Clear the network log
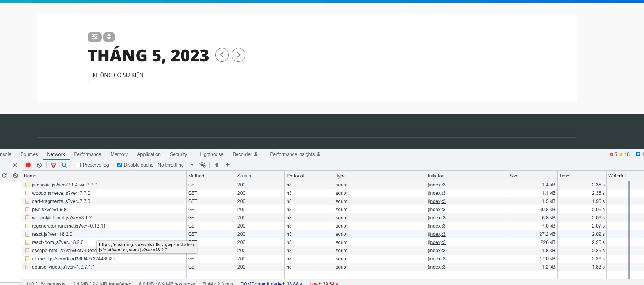 point(39,165)
